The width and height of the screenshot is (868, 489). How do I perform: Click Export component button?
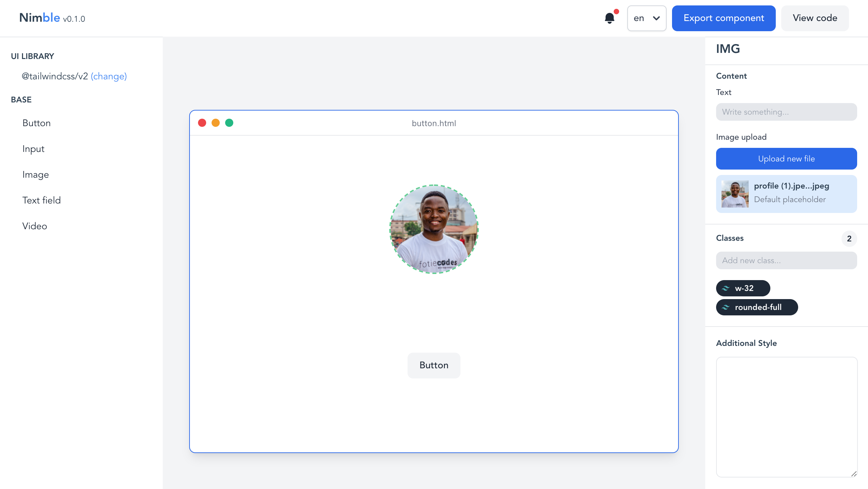[724, 18]
